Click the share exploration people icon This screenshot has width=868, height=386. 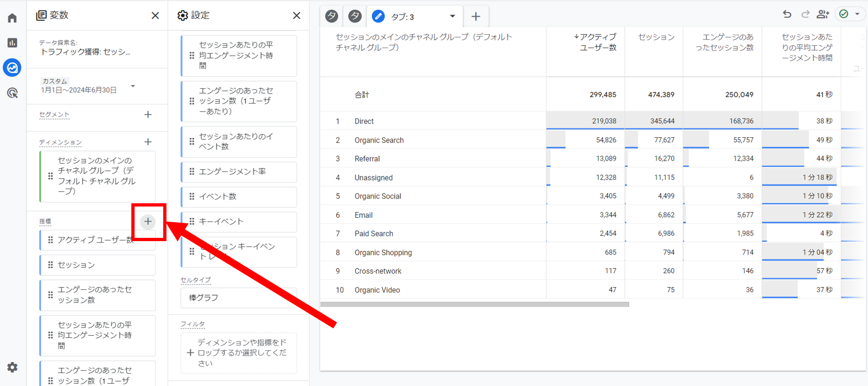(x=823, y=15)
